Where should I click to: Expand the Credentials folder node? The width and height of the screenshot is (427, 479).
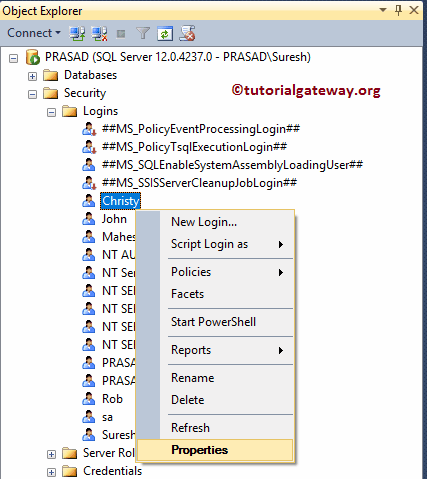(51, 473)
